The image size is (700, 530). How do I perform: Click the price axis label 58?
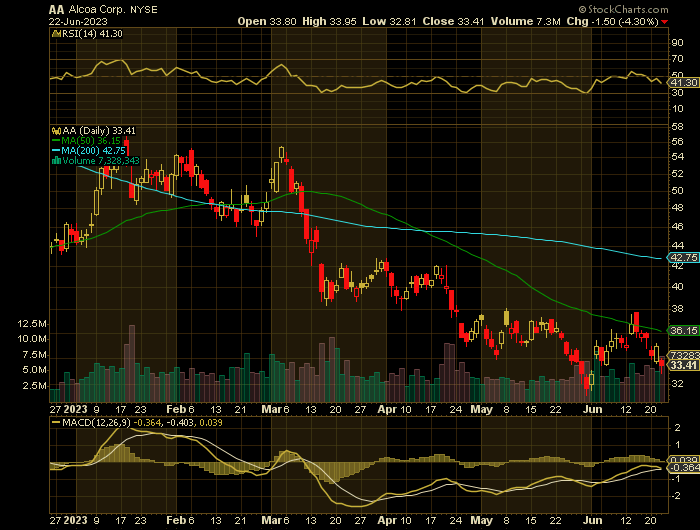point(677,127)
